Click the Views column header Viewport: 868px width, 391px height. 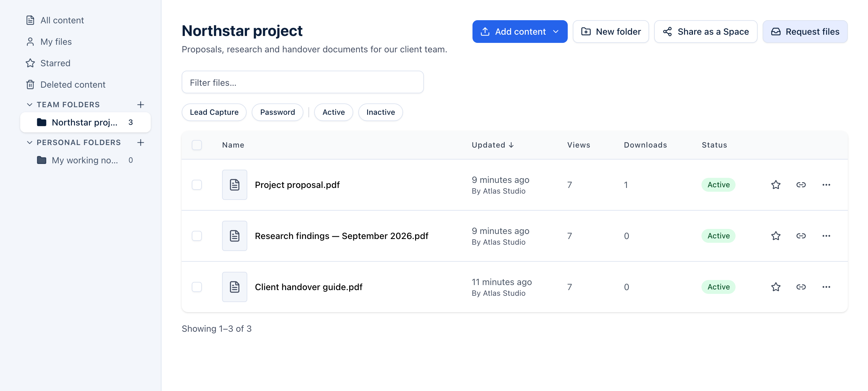[578, 145]
